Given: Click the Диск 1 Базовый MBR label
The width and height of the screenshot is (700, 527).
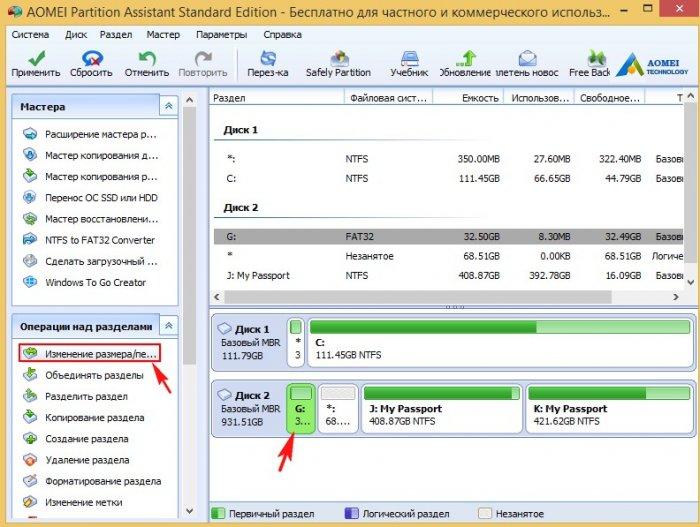Looking at the screenshot, I should tap(250, 343).
